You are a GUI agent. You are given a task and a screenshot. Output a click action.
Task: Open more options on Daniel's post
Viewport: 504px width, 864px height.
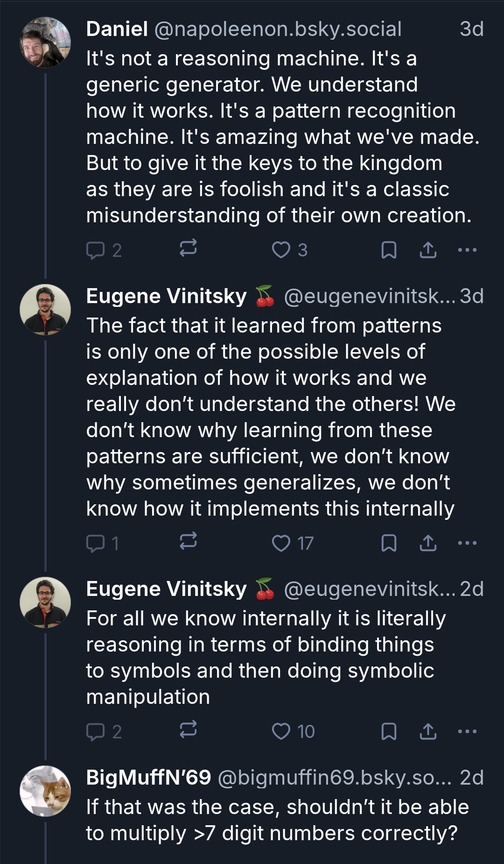467,250
